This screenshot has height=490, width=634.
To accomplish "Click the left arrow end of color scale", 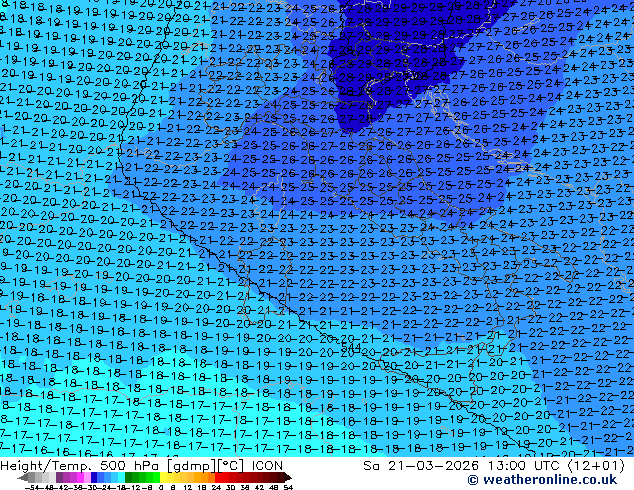I will click(x=23, y=478).
